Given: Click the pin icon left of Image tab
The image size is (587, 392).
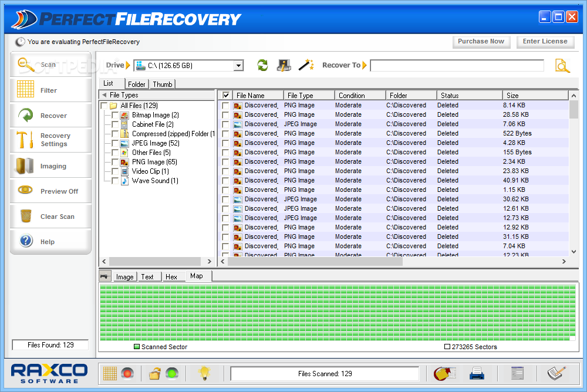Looking at the screenshot, I should pos(105,276).
